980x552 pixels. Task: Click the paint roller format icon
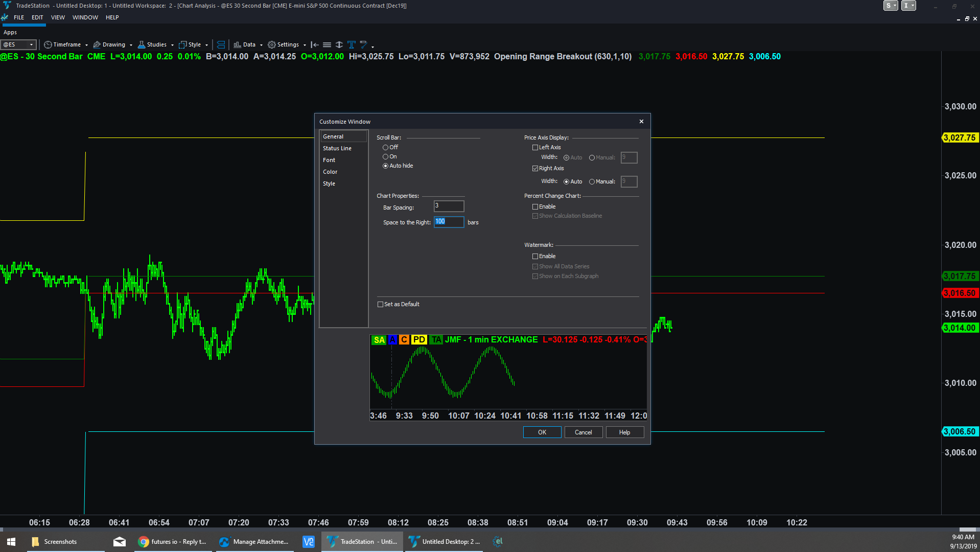tap(363, 45)
